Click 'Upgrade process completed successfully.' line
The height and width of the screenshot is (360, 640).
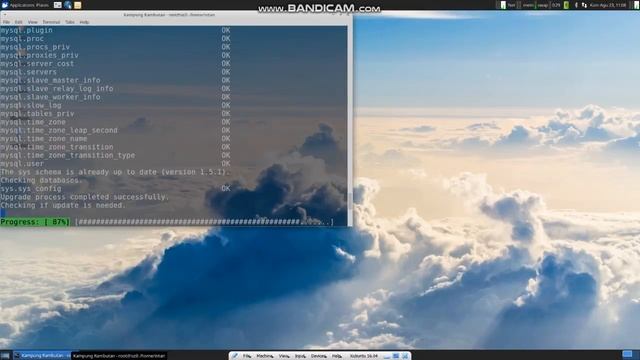[x=84, y=197]
